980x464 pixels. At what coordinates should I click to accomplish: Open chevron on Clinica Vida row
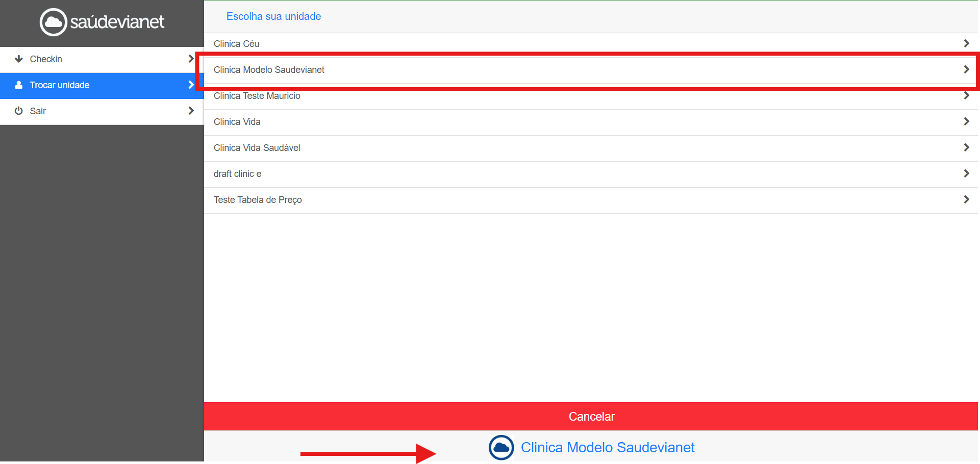tap(966, 122)
